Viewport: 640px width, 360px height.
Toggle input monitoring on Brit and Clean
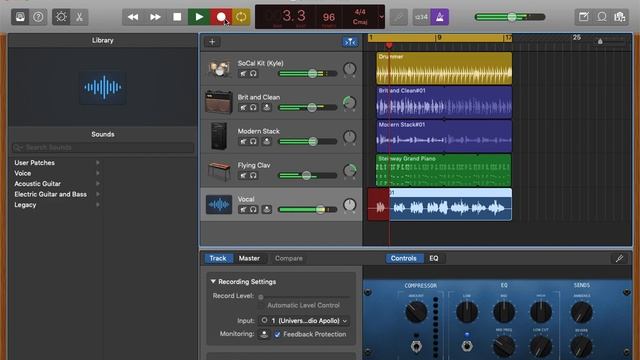(x=267, y=108)
